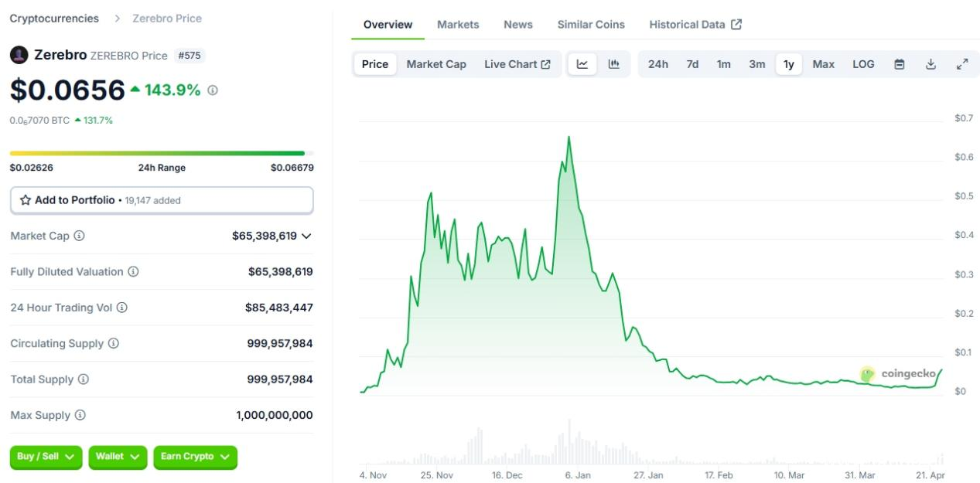The width and height of the screenshot is (980, 483).
Task: Toggle LOG scale on the chart
Action: (x=863, y=64)
